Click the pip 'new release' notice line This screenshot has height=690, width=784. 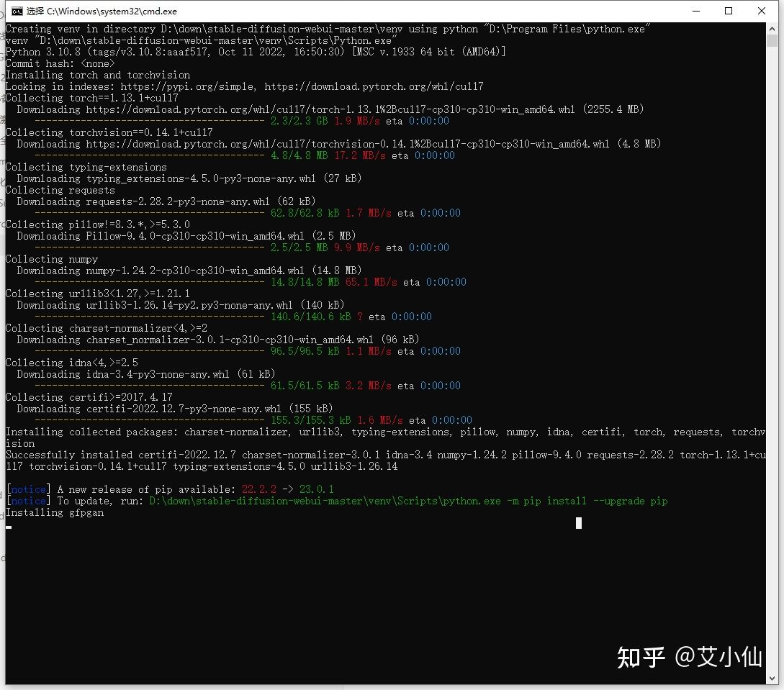pyautogui.click(x=170, y=489)
